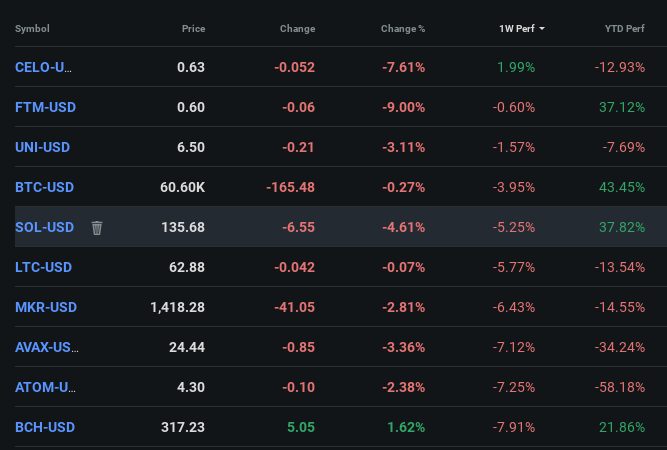Click the FTM 1W perf -0.60%
Viewport: 667px width, 450px height.
514,107
